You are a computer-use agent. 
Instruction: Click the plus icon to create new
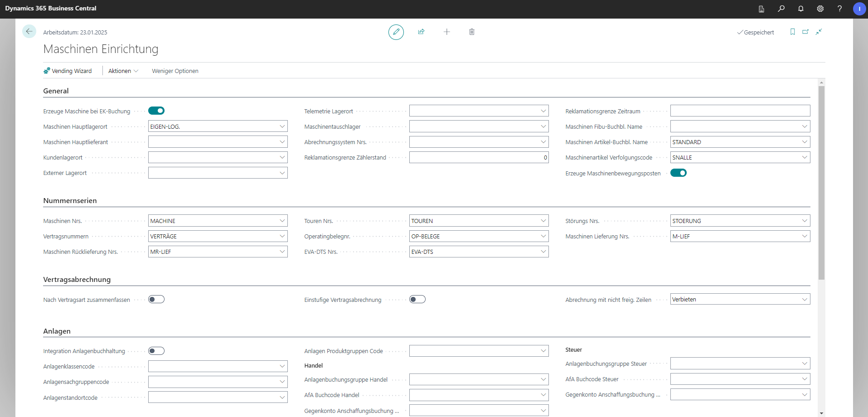pyautogui.click(x=446, y=32)
